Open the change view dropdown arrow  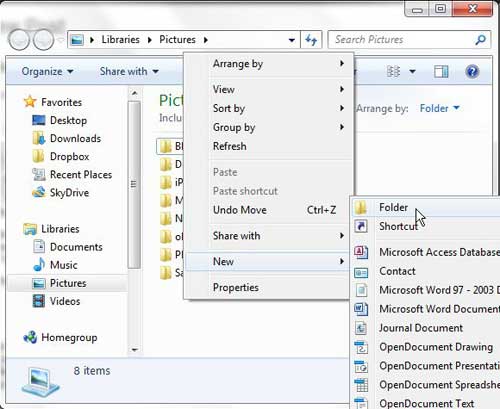412,71
